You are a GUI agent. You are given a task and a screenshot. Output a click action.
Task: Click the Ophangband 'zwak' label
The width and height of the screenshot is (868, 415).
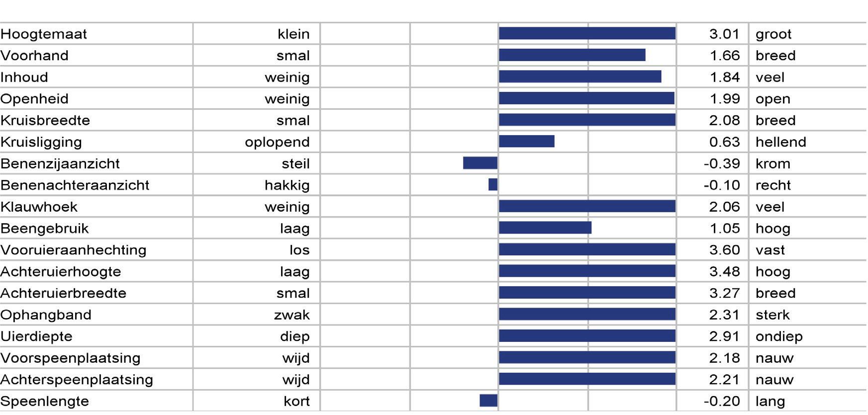[x=292, y=315]
